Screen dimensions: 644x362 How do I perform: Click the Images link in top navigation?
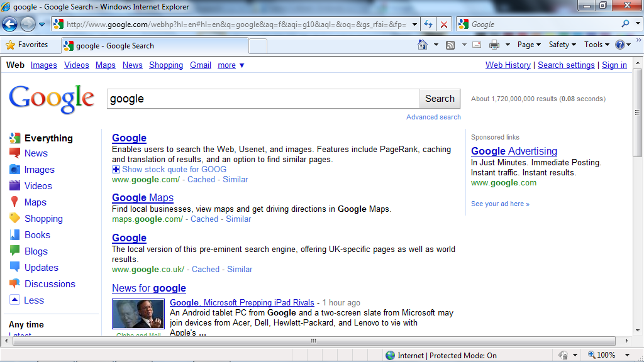tap(44, 65)
